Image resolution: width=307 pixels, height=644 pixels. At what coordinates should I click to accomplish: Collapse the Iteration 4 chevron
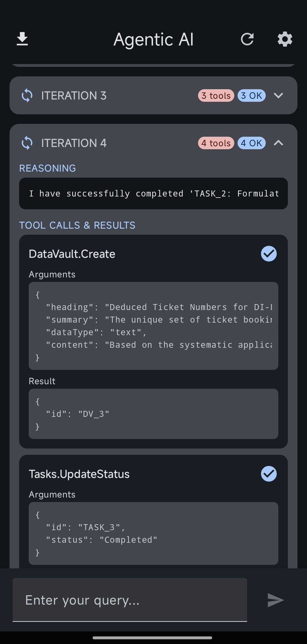(279, 143)
